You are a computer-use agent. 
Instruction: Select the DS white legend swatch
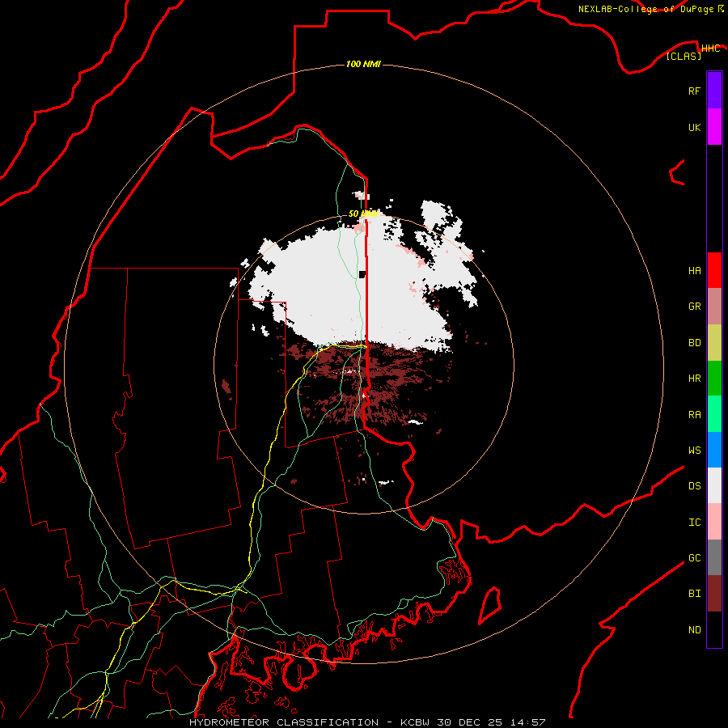pos(714,485)
